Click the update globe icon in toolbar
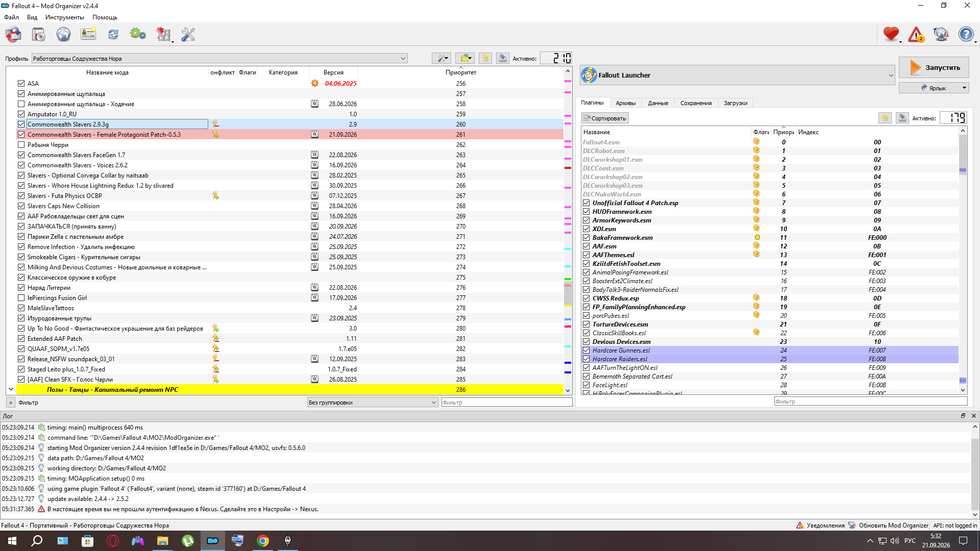Screen dimensions: 980x551 point(941,35)
